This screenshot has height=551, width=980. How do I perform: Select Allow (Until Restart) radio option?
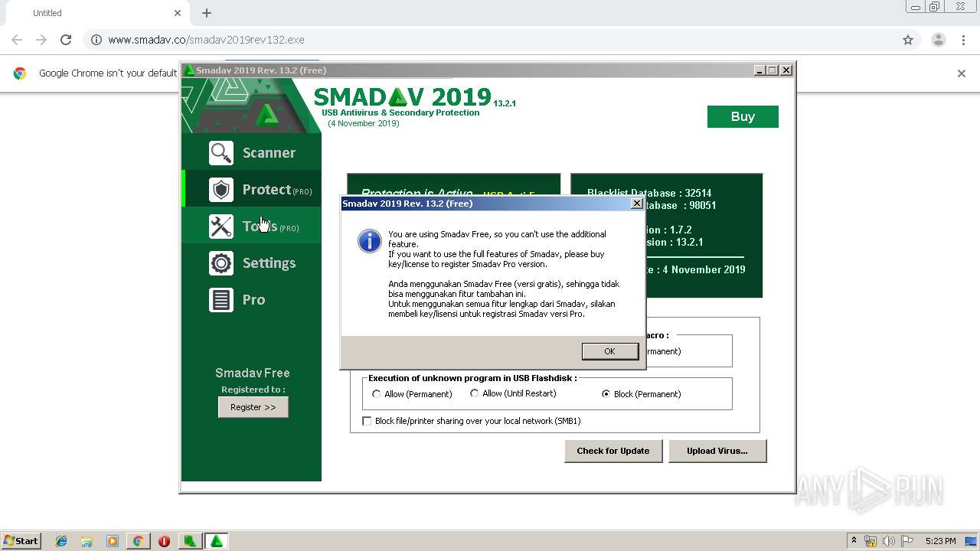[475, 393]
